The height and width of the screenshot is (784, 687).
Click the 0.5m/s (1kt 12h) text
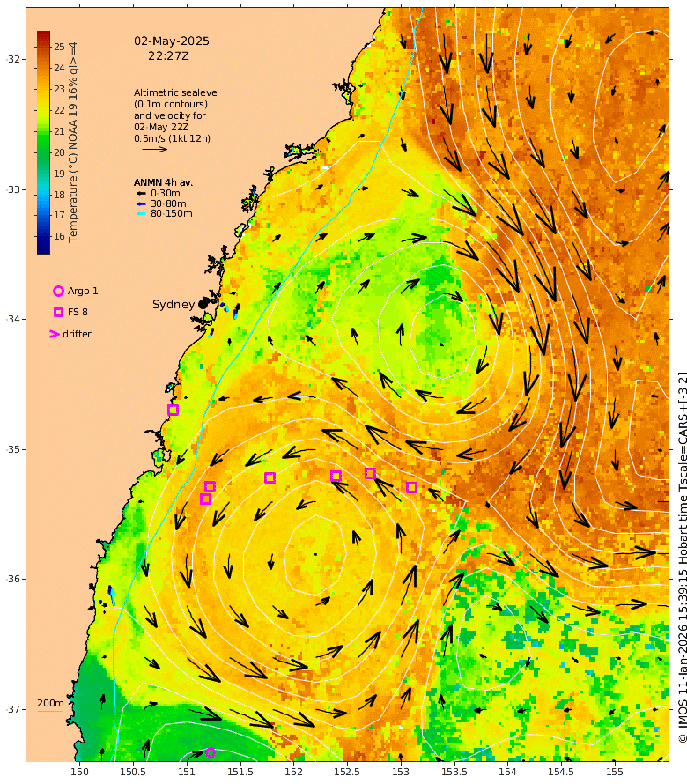click(x=172, y=138)
